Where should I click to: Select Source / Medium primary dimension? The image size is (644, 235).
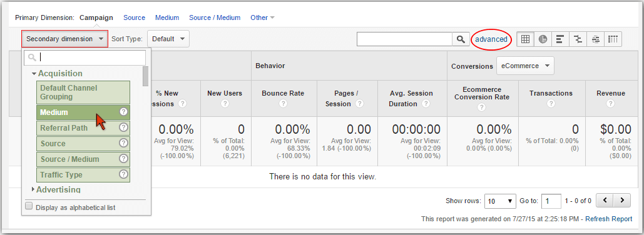[x=215, y=17]
